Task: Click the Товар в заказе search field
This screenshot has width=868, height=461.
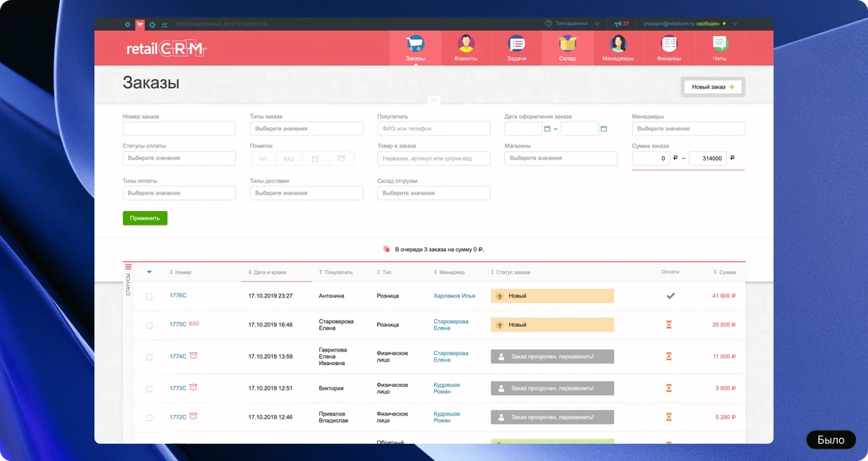Action: coord(433,158)
